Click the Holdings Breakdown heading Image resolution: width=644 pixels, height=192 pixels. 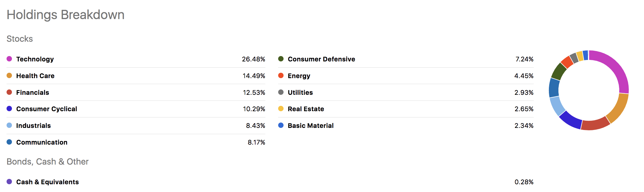(x=66, y=15)
